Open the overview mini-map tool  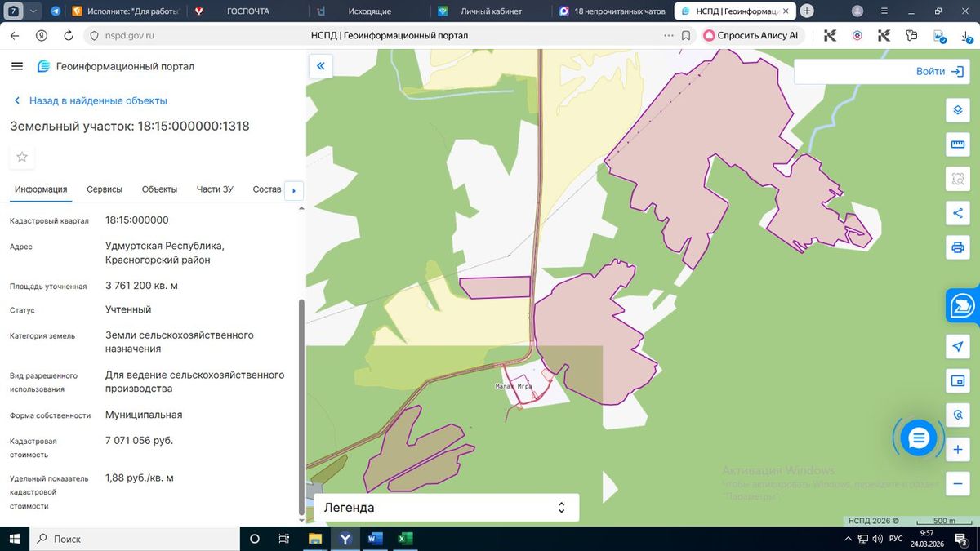click(958, 380)
